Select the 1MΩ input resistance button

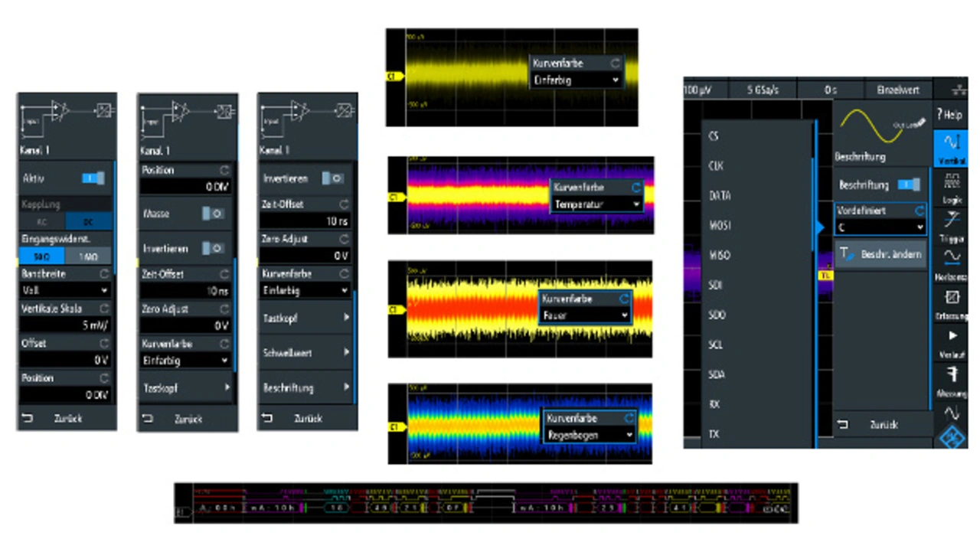click(88, 256)
